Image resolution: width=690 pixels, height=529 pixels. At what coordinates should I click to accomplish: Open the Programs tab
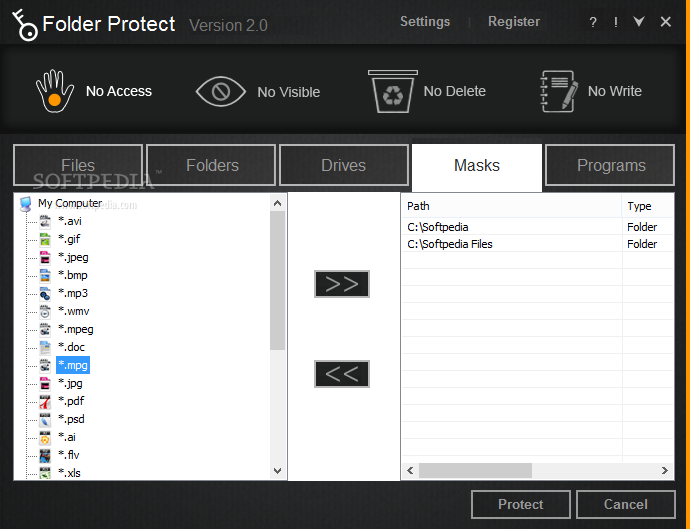pyautogui.click(x=610, y=165)
